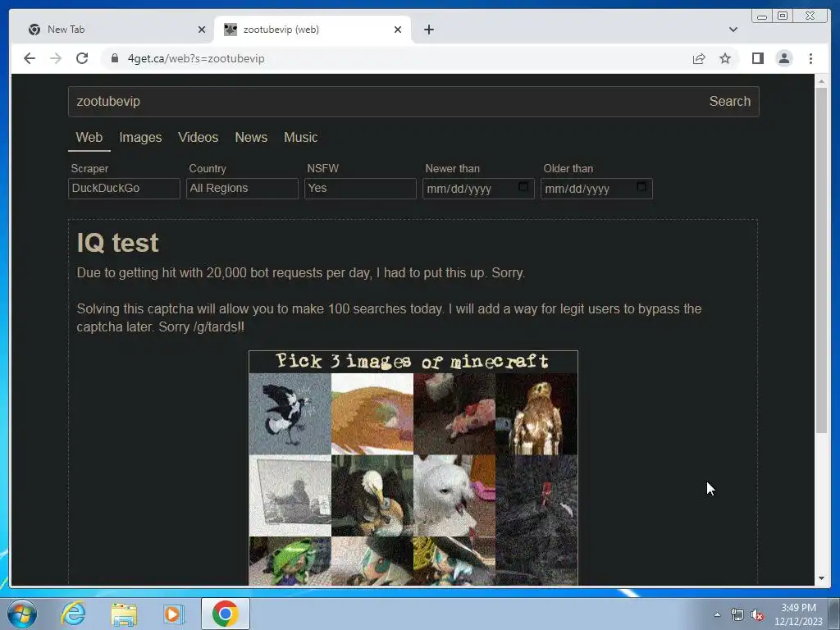Click the vertical scrollbar thumb
Viewport: 840px width, 630px height.
[821, 260]
